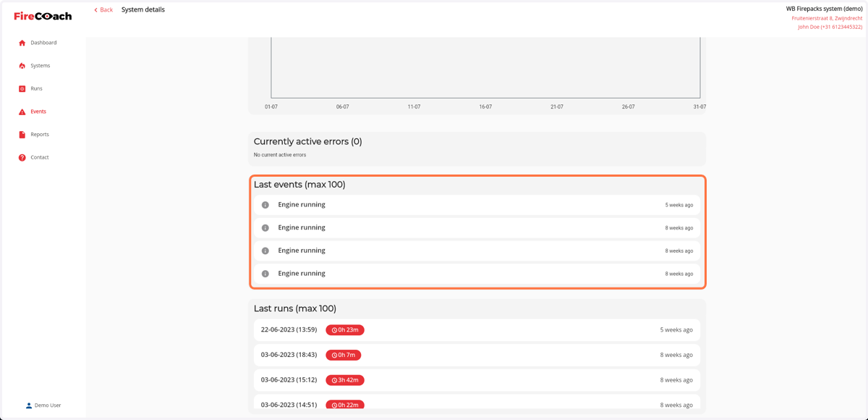Image resolution: width=868 pixels, height=420 pixels.
Task: Click the 8 weeks ago text in the 15:12 run
Action: coord(676,380)
